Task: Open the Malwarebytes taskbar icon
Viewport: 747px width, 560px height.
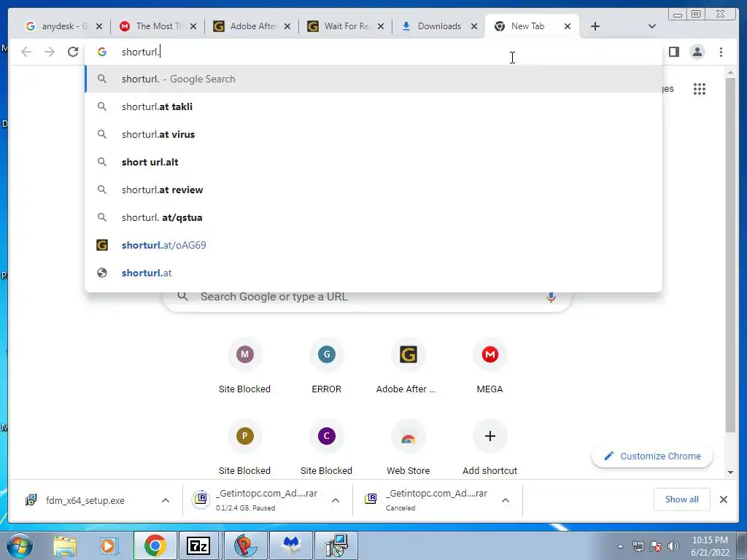Action: (291, 545)
